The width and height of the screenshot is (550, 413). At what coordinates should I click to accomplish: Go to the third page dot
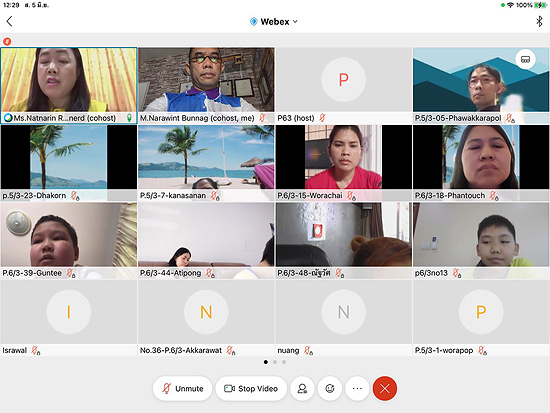pyautogui.click(x=284, y=362)
